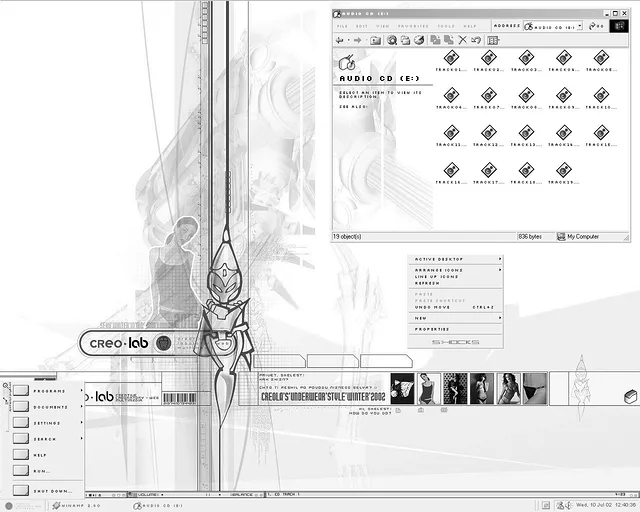
Task: Choose Properties from the context menu
Action: pos(431,328)
